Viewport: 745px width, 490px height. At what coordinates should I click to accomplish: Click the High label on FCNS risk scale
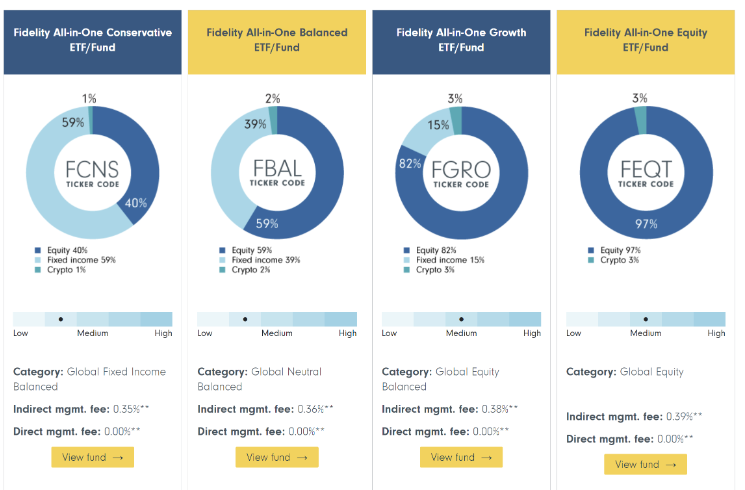pos(163,333)
